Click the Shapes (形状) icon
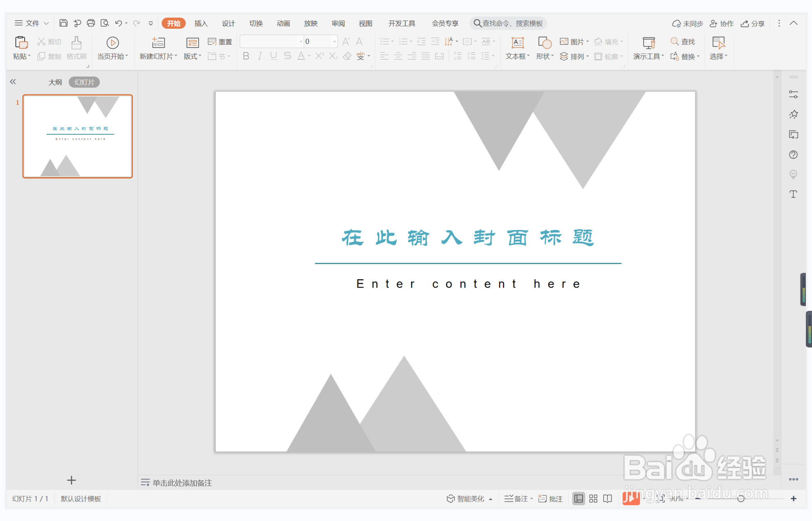Viewport: 812px width, 521px height. pos(544,43)
